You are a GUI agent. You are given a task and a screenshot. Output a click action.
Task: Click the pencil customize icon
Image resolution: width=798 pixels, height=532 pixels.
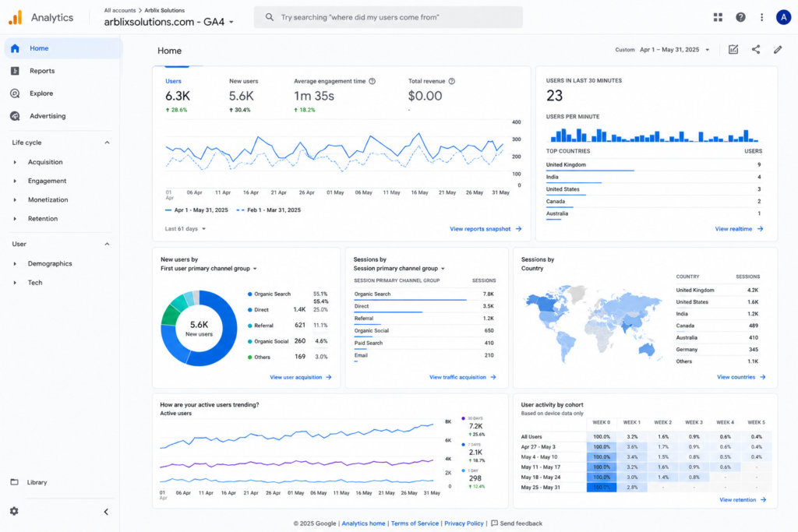coord(778,49)
